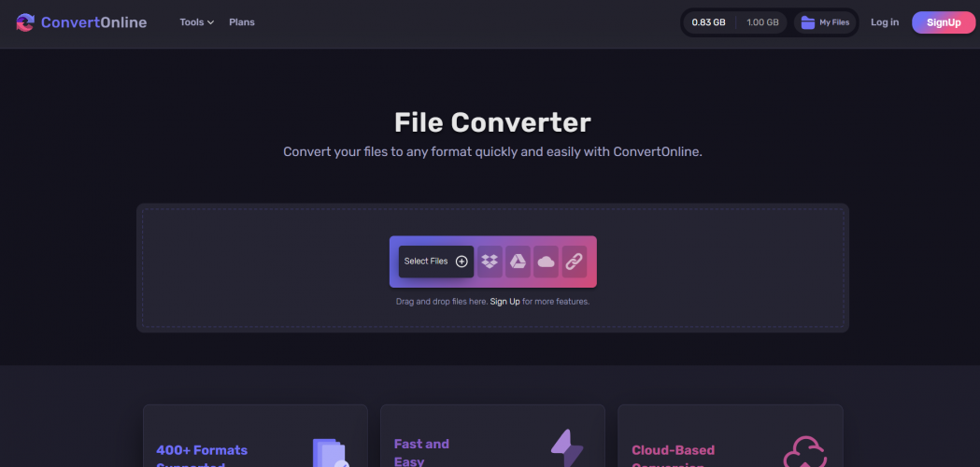Click the folder icon in My Files
Image resolution: width=980 pixels, height=467 pixels.
pos(808,22)
